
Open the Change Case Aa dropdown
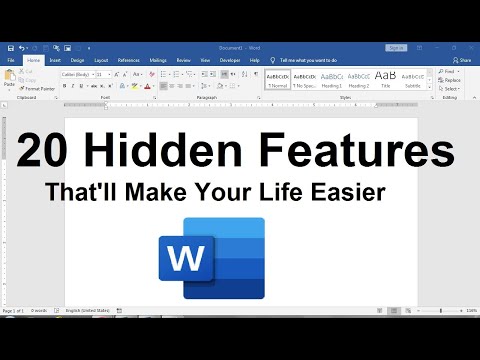click(x=137, y=74)
